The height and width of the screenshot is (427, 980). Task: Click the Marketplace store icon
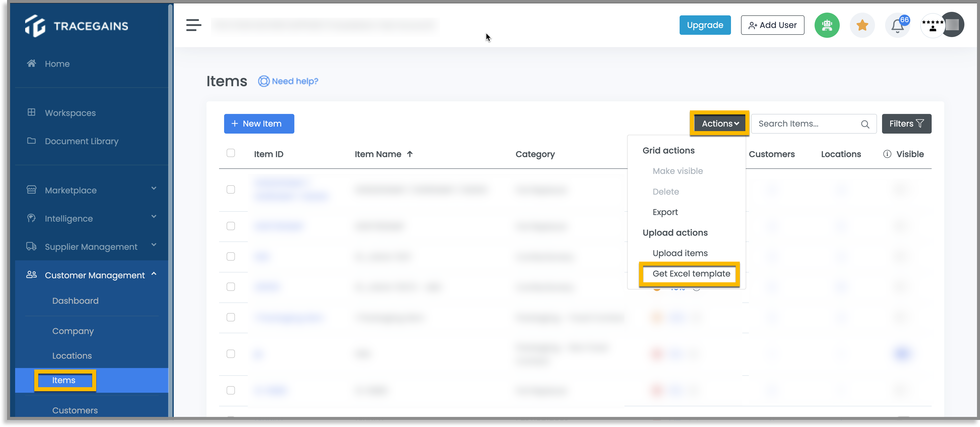pos(31,190)
